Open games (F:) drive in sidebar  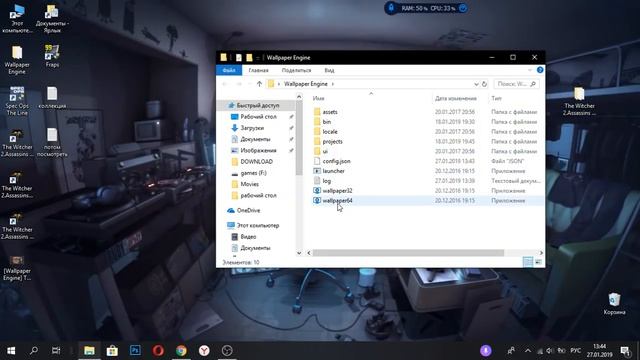(x=253, y=173)
